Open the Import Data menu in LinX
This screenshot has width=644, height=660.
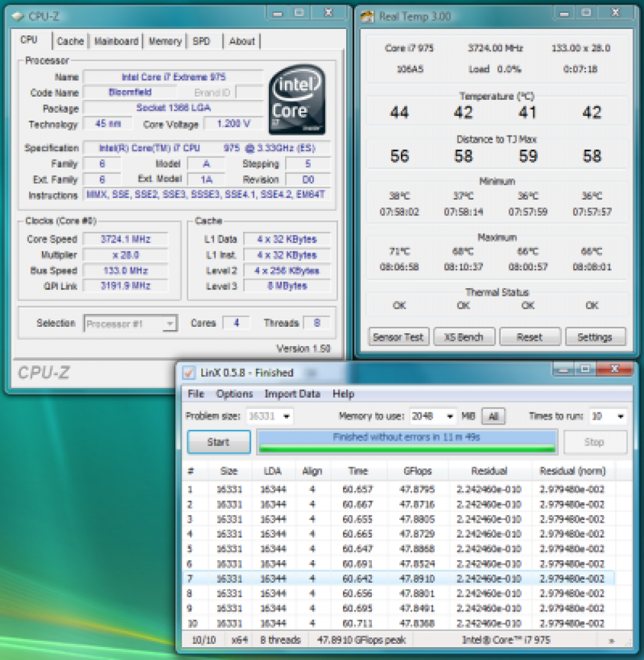293,394
